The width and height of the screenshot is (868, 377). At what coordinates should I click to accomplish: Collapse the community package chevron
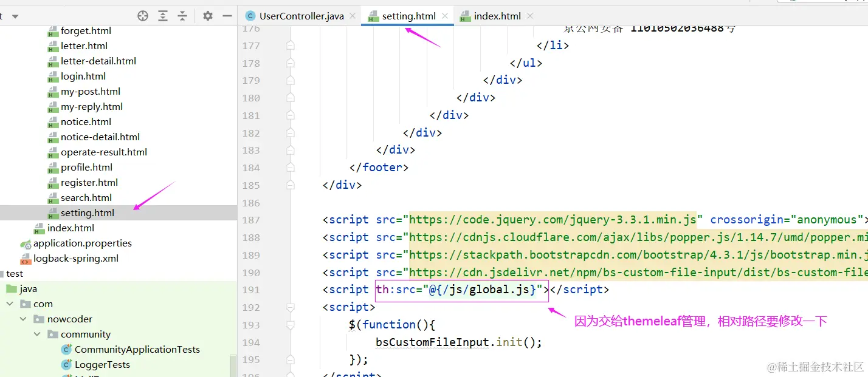(36, 335)
